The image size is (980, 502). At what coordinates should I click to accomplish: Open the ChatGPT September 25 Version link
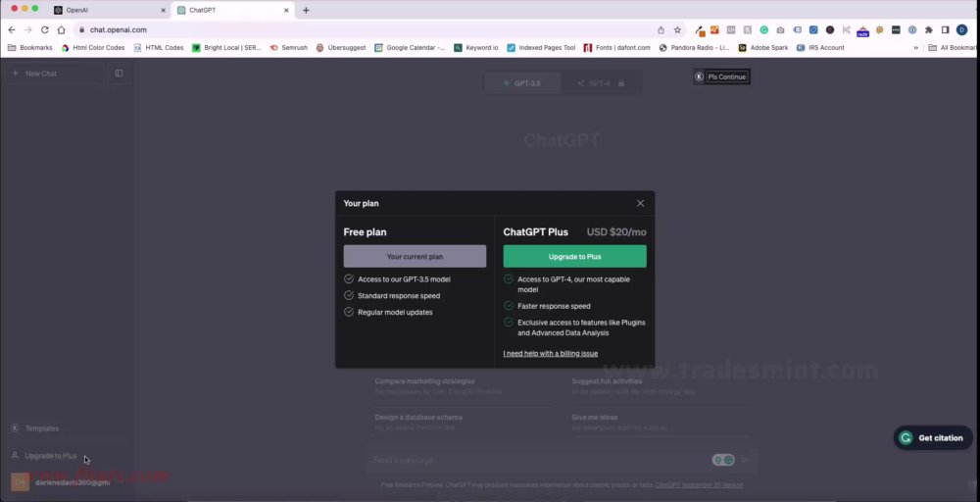[x=699, y=485]
